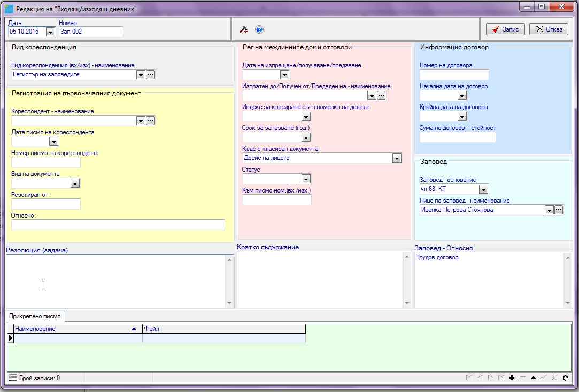The height and width of the screenshot is (392, 579).
Task: Go to last record in navigator
Action: pyautogui.click(x=501, y=378)
